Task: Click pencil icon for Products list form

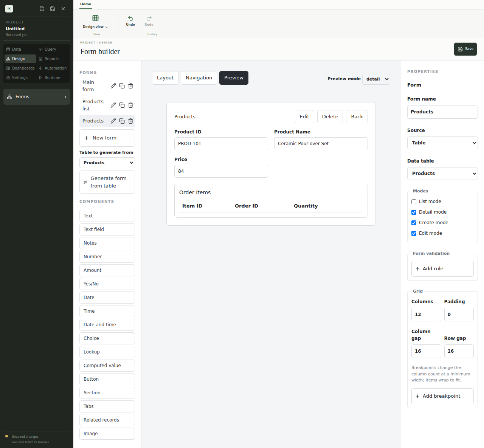Action: [113, 105]
